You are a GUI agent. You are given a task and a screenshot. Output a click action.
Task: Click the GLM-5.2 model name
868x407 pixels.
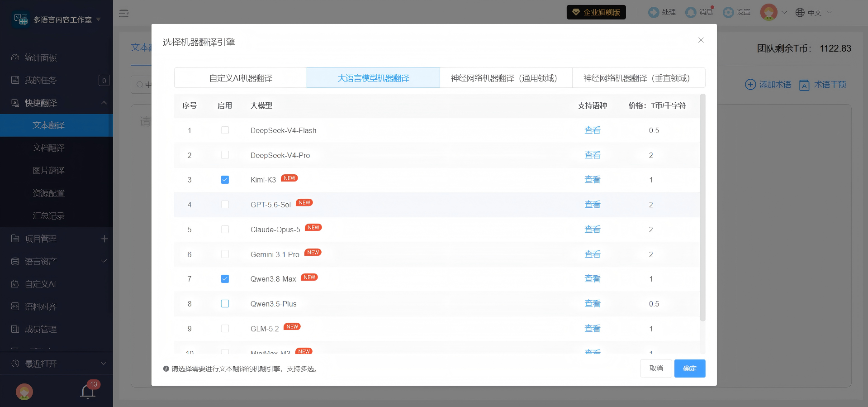tap(265, 329)
